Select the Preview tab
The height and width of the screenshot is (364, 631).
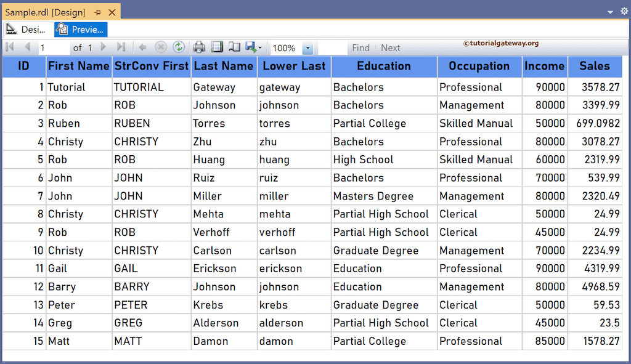pos(81,29)
